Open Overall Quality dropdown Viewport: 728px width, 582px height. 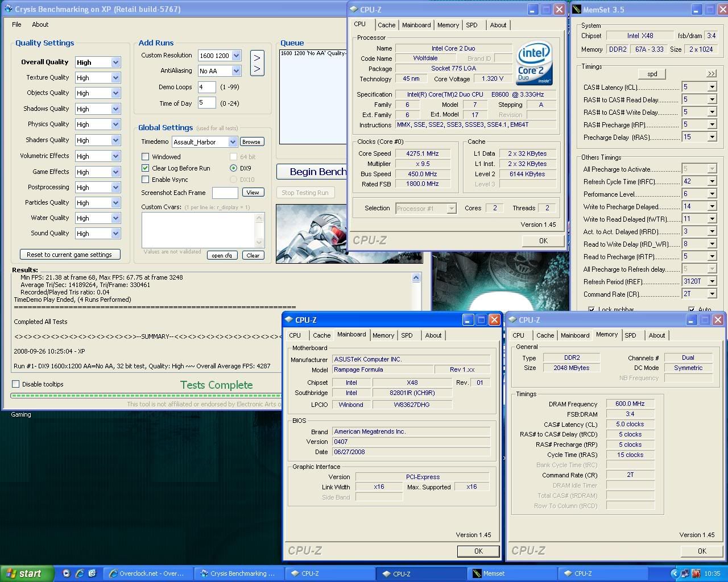pos(115,63)
